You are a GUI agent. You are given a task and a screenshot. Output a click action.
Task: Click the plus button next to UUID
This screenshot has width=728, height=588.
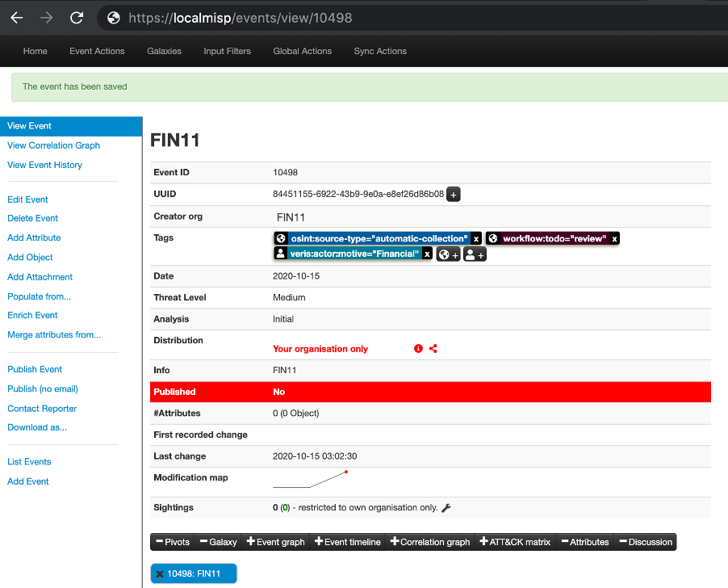click(453, 195)
